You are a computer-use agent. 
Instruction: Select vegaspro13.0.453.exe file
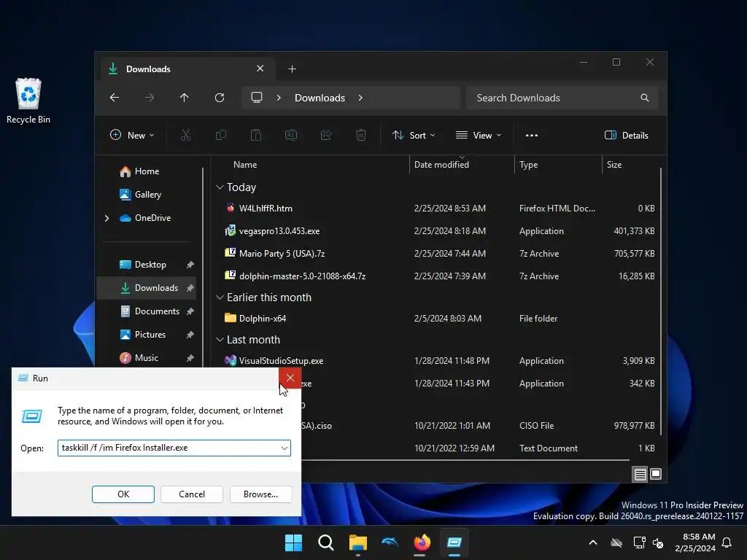[279, 231]
